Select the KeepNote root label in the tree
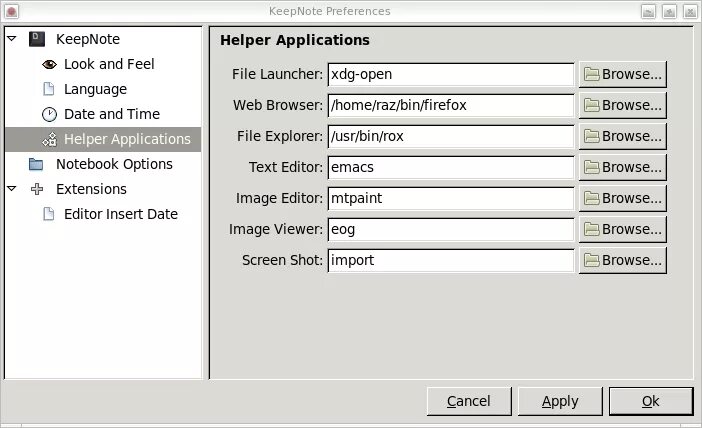 pos(88,39)
